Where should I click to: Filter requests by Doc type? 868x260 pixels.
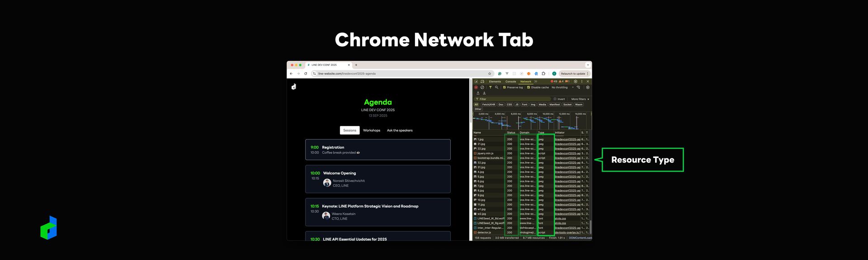point(501,104)
